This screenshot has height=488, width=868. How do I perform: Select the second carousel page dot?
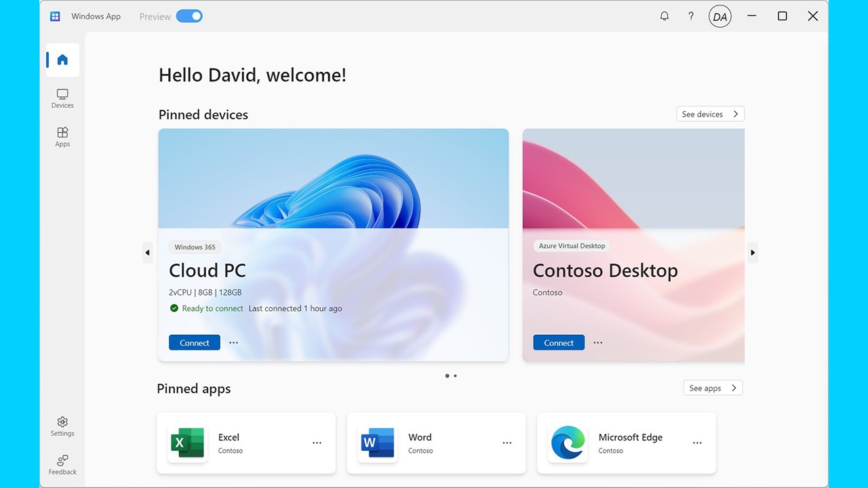coord(455,375)
